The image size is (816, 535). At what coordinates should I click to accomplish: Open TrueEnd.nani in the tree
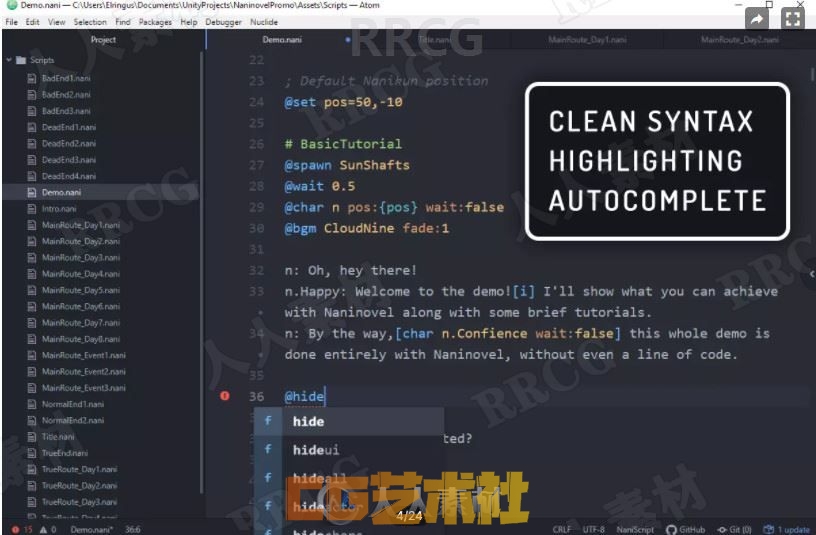(64, 453)
